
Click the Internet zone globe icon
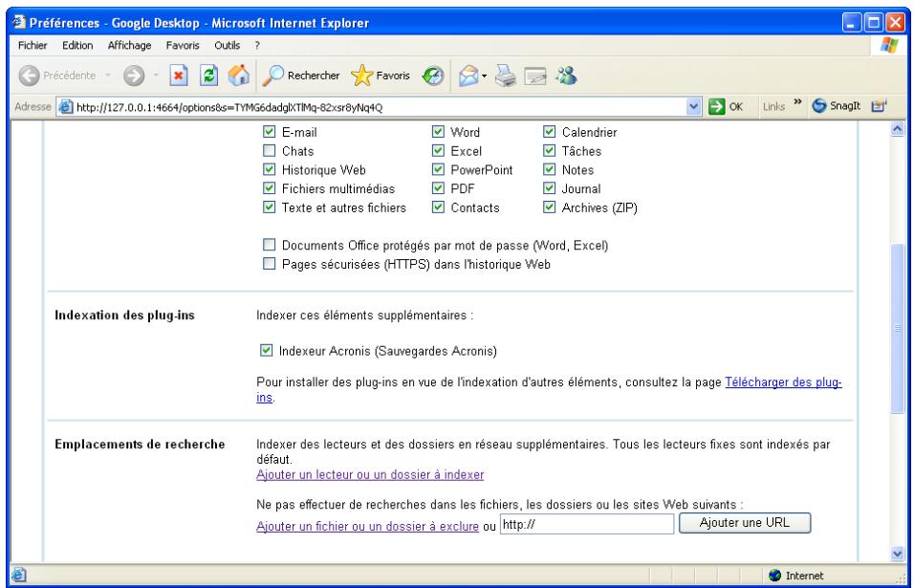tap(774, 576)
